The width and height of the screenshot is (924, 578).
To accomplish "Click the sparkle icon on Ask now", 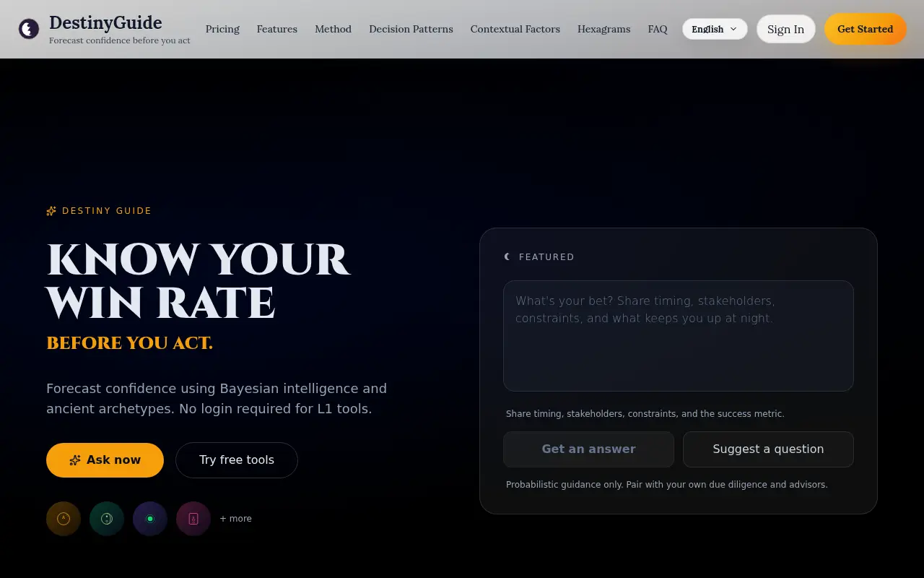I will pos(75,460).
